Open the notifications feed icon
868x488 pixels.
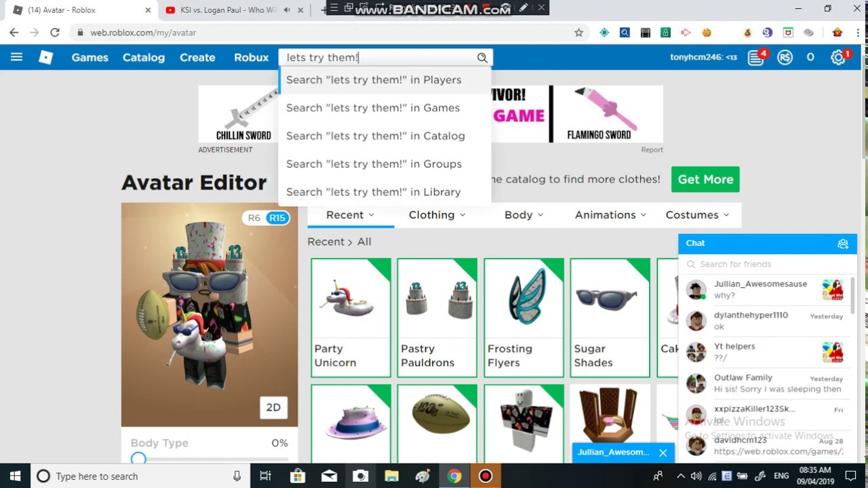[756, 58]
